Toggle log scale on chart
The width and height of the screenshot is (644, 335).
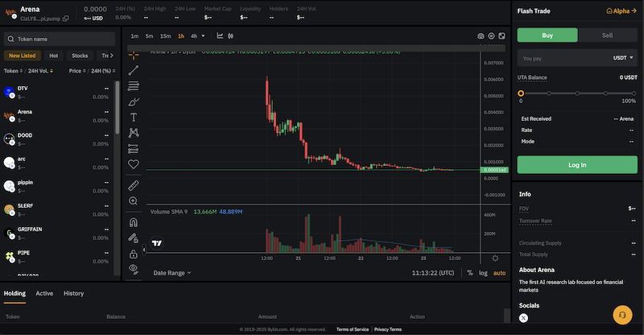click(483, 273)
